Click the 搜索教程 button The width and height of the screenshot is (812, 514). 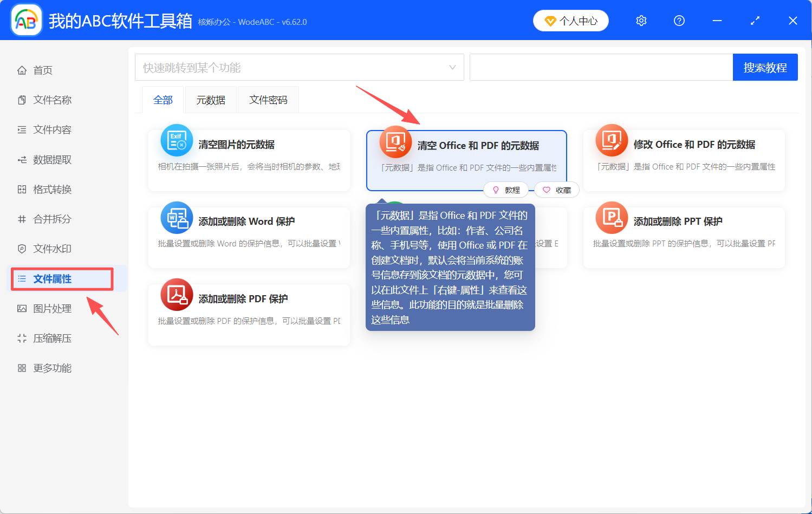coord(765,67)
